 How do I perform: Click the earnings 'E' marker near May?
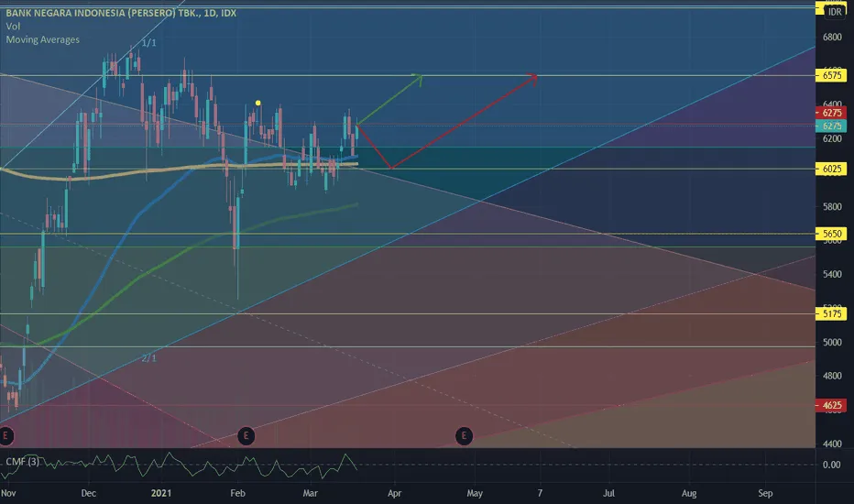465,433
